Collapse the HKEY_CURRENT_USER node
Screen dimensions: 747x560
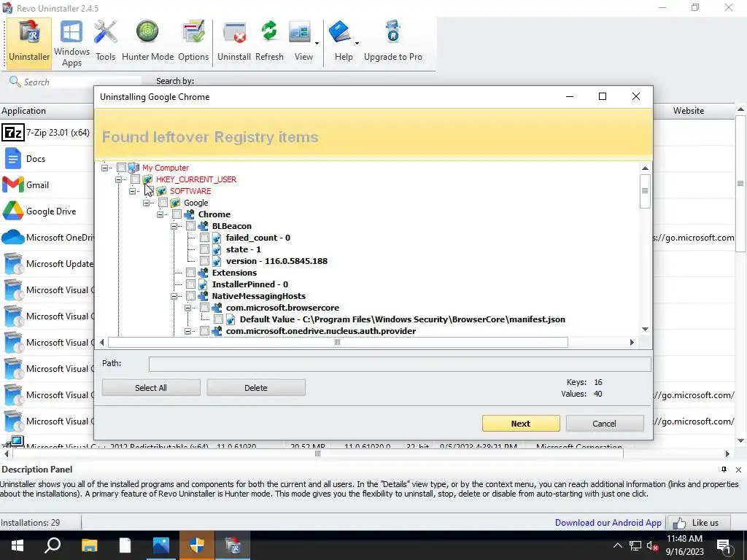point(119,179)
